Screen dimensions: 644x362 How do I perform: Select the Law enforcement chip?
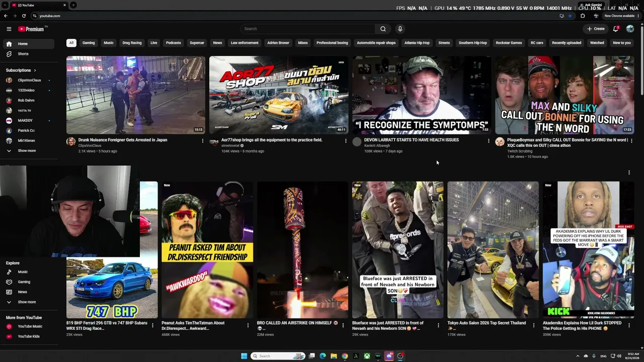245,43
